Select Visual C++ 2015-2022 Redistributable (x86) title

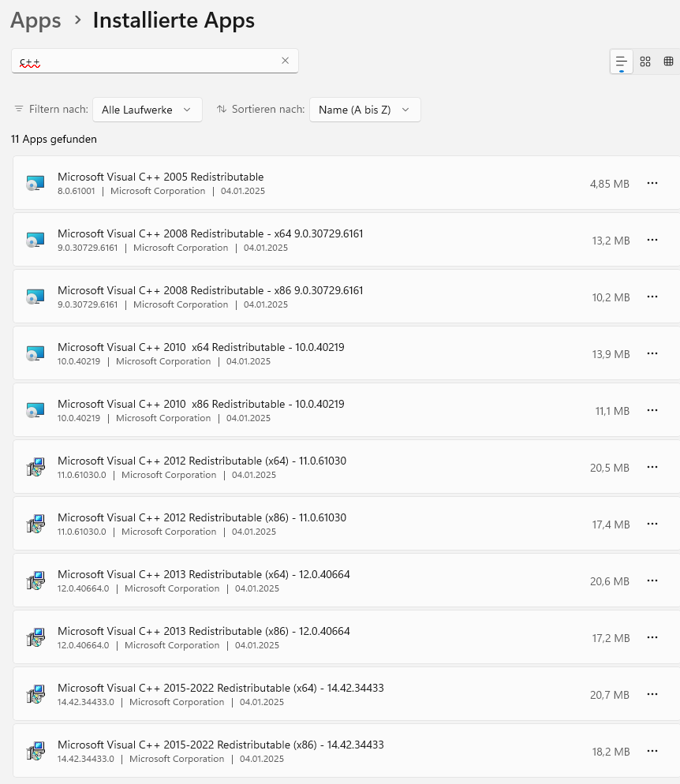221,745
